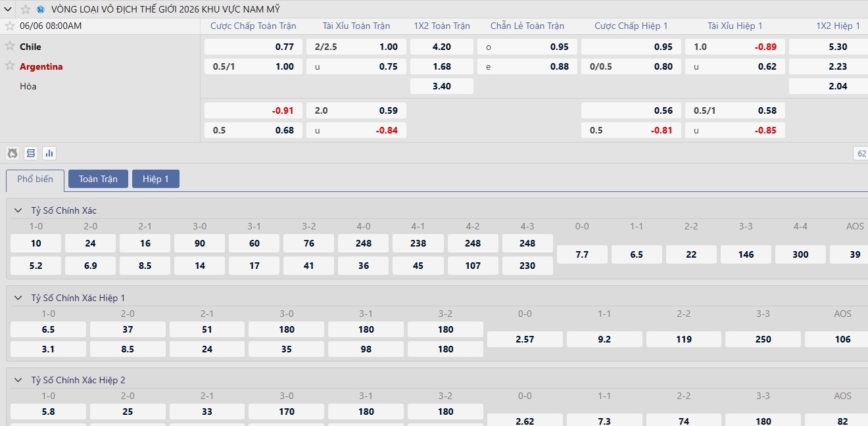This screenshot has width=868, height=426.
Task: Favorite the league with its header star
Action: pyautogui.click(x=26, y=9)
